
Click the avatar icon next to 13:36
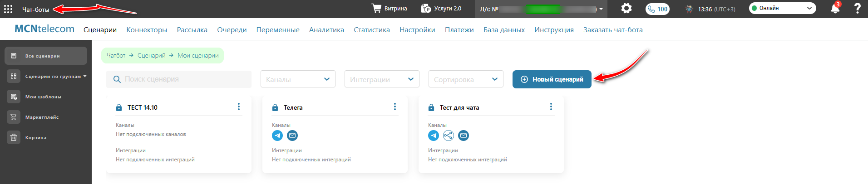[689, 9]
